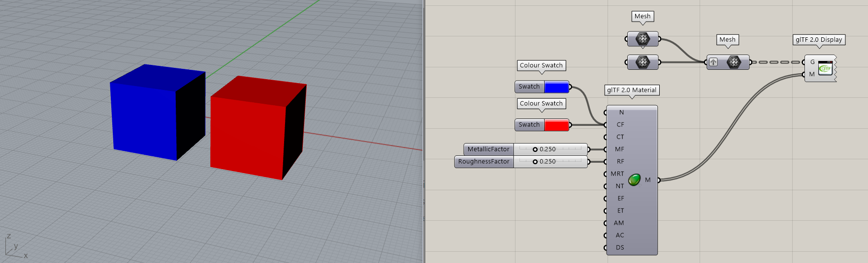Click the glTF 2.0 Display component icon
The width and height of the screenshot is (868, 263).
pos(825,68)
